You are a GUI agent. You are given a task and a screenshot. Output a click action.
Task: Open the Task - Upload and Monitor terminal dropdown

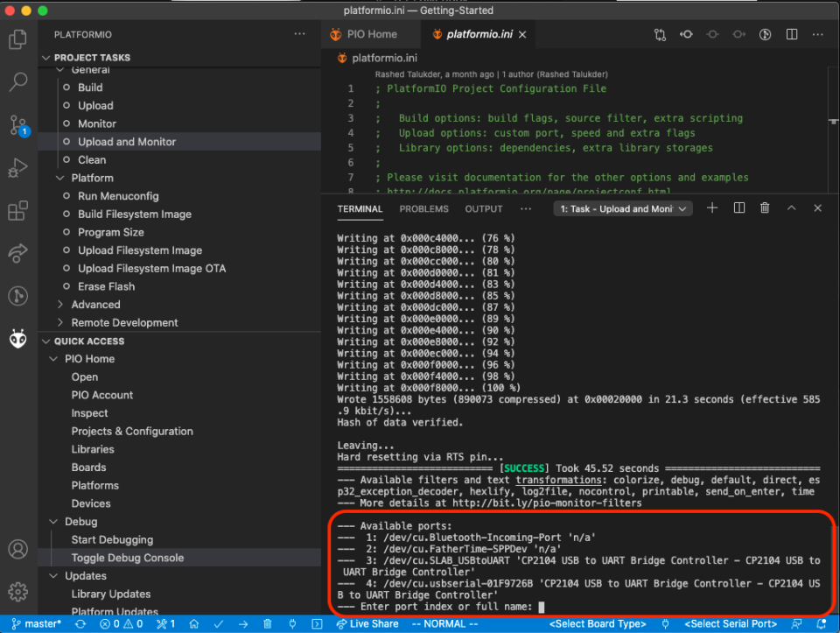click(623, 208)
